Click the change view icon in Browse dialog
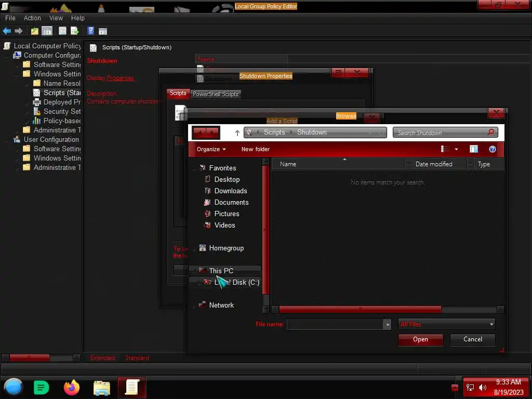Image resolution: width=532 pixels, height=399 pixels. 445,149
